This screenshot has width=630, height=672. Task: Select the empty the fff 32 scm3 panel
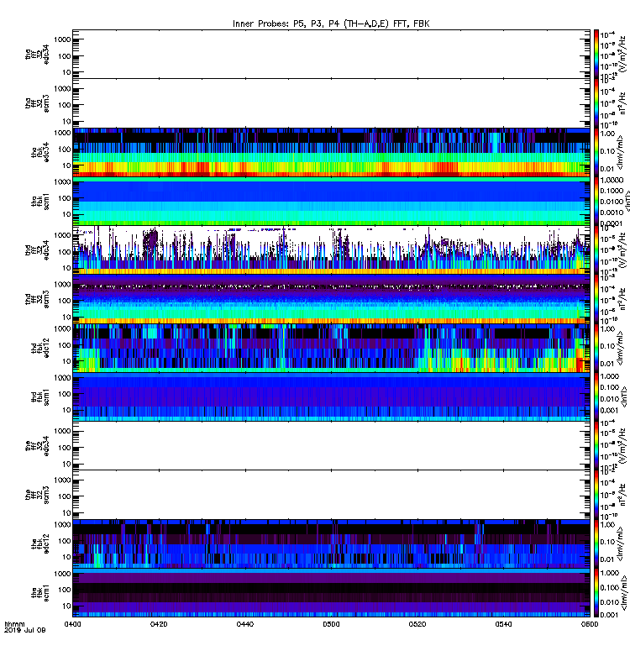(x=331, y=495)
